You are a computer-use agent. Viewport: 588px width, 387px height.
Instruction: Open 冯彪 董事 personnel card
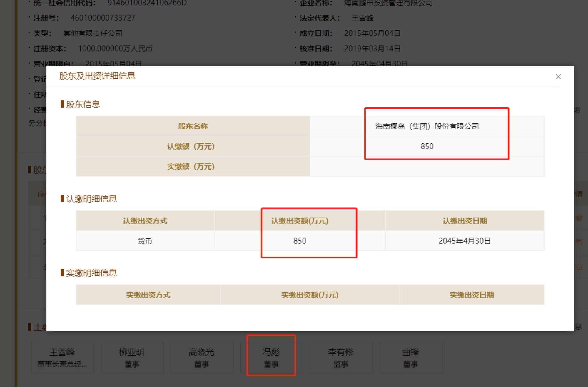pyautogui.click(x=271, y=358)
